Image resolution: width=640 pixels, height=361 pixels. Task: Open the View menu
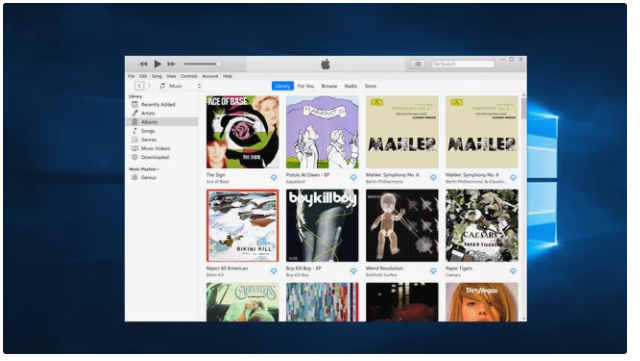tap(171, 76)
